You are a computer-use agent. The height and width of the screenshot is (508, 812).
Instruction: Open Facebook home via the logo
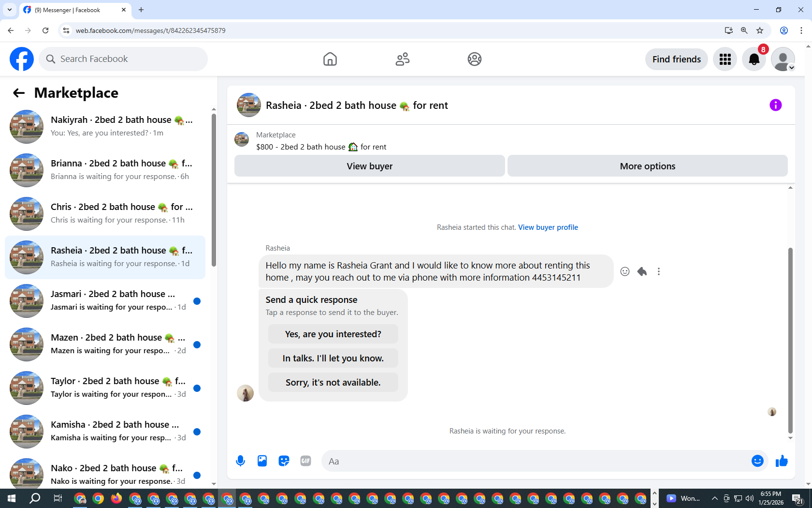point(22,59)
